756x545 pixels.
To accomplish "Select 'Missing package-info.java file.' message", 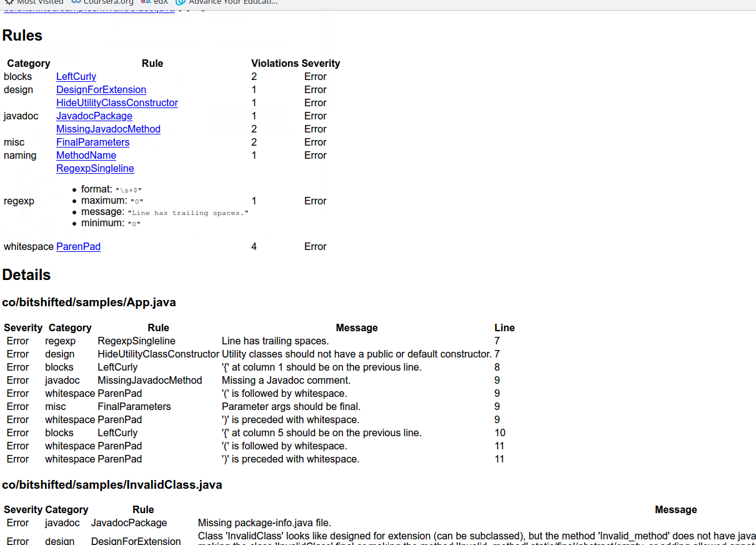I will tap(264, 522).
